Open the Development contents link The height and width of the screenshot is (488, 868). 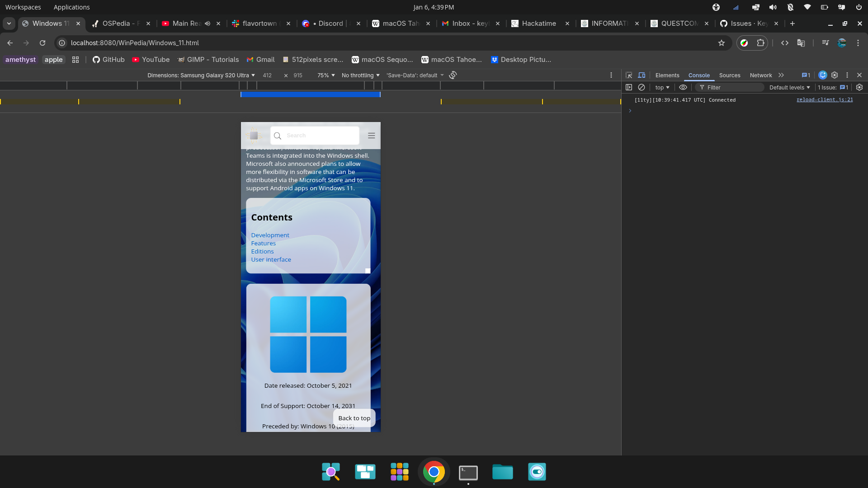pyautogui.click(x=270, y=235)
